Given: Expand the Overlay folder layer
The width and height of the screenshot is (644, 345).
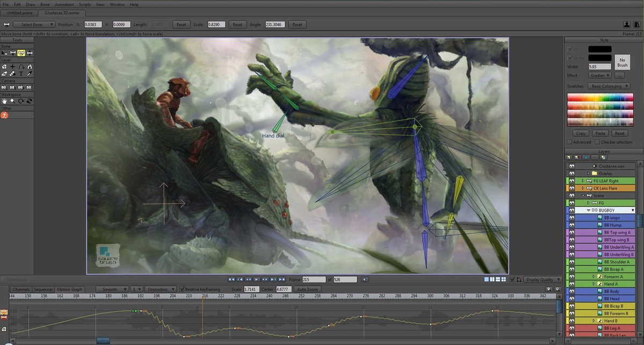Looking at the screenshot, I should [588, 173].
